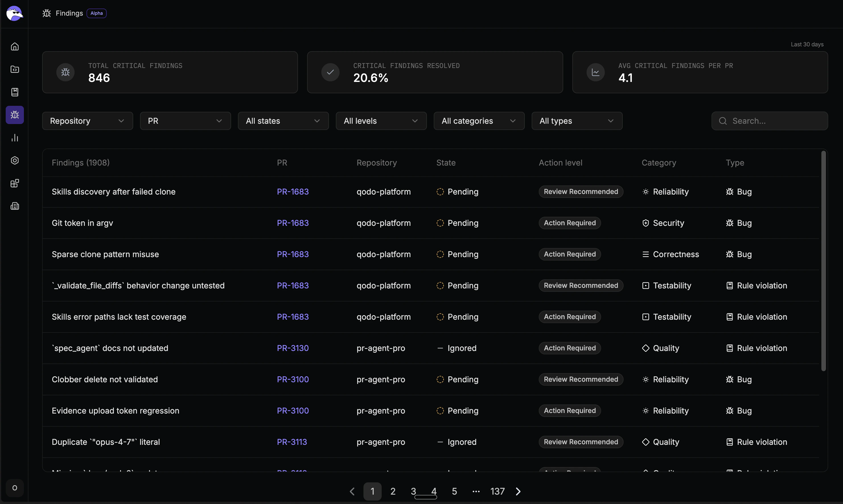Image resolution: width=843 pixels, height=504 pixels.
Task: Click the Critical Findings Resolved checkmark icon
Action: pos(330,72)
